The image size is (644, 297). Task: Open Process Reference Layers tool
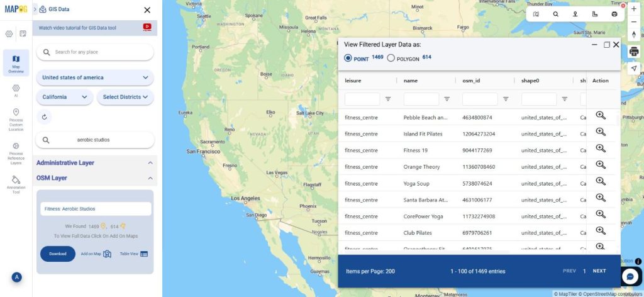coord(16,154)
